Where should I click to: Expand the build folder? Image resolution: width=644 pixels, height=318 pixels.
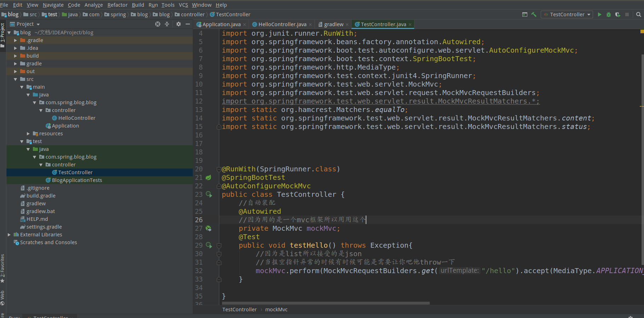(15, 56)
